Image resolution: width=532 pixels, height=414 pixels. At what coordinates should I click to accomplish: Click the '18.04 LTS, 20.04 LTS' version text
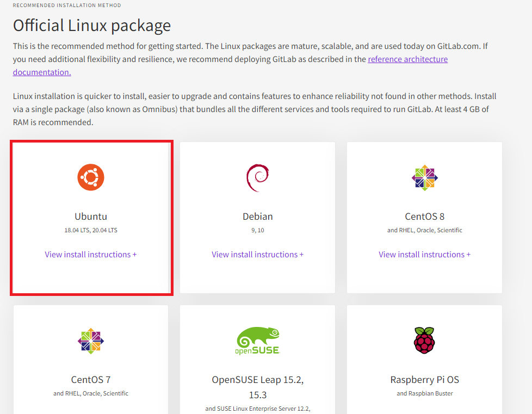[x=91, y=231]
